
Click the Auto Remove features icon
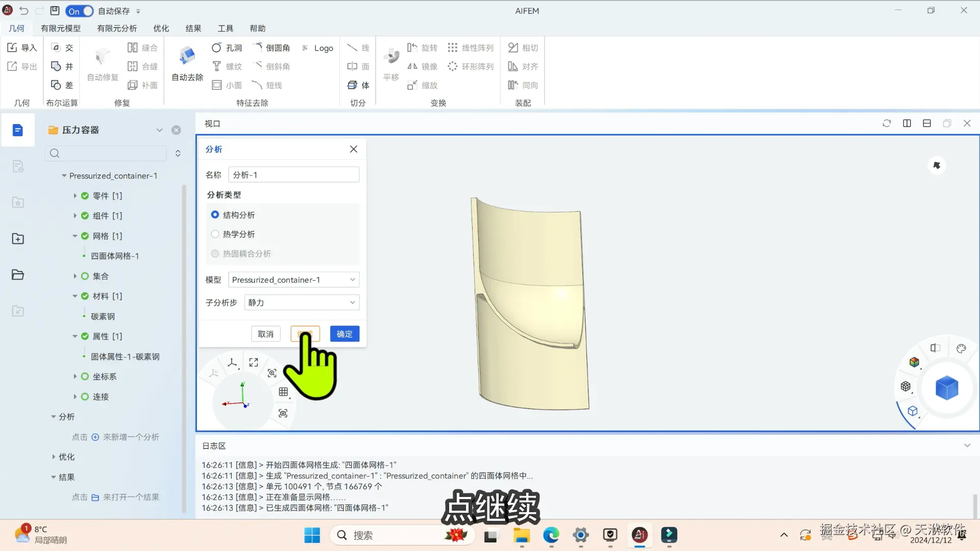pyautogui.click(x=187, y=56)
